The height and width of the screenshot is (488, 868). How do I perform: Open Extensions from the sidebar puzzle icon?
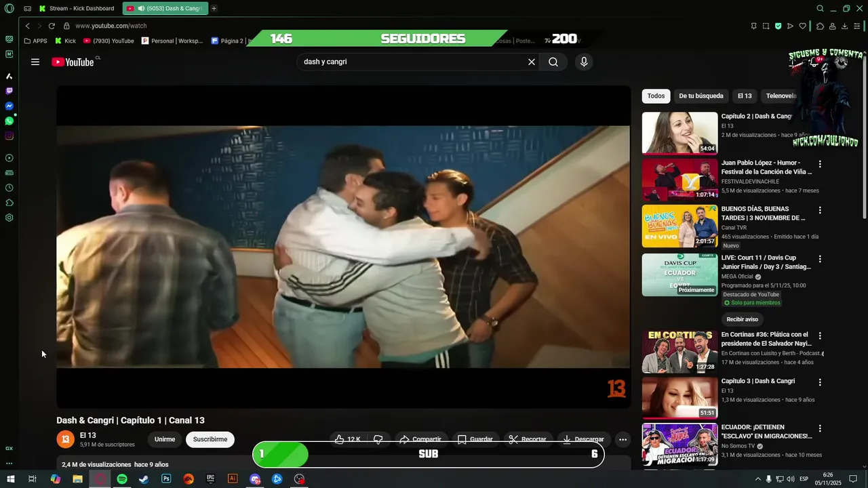(9, 203)
